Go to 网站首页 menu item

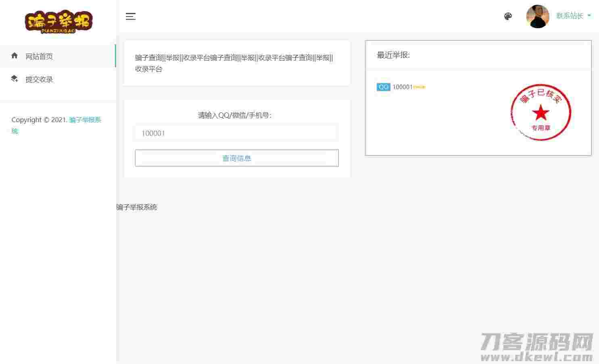point(58,56)
